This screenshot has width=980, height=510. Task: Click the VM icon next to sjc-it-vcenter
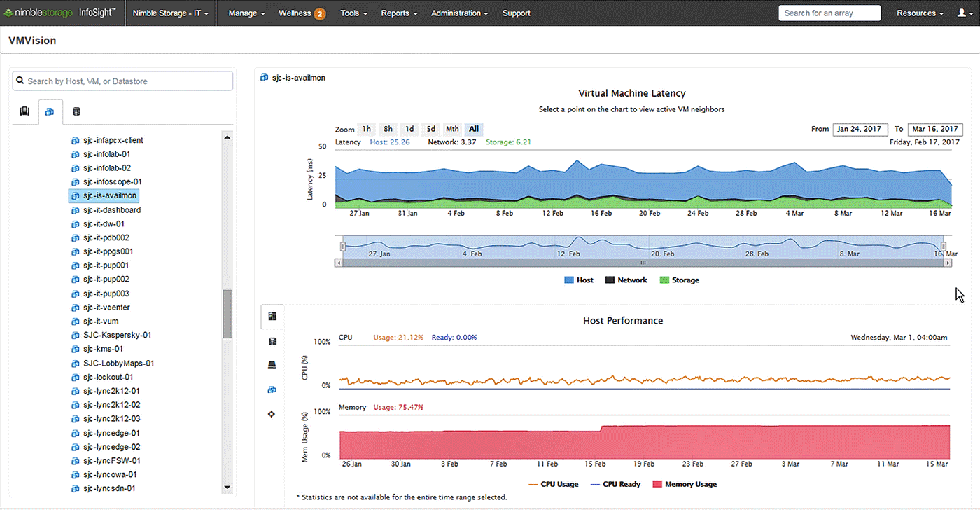pyautogui.click(x=76, y=308)
